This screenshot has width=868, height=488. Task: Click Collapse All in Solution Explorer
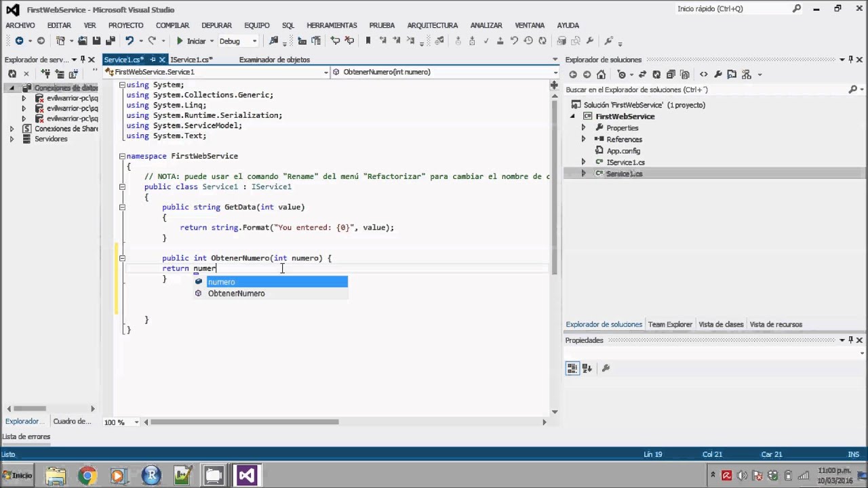tap(671, 75)
